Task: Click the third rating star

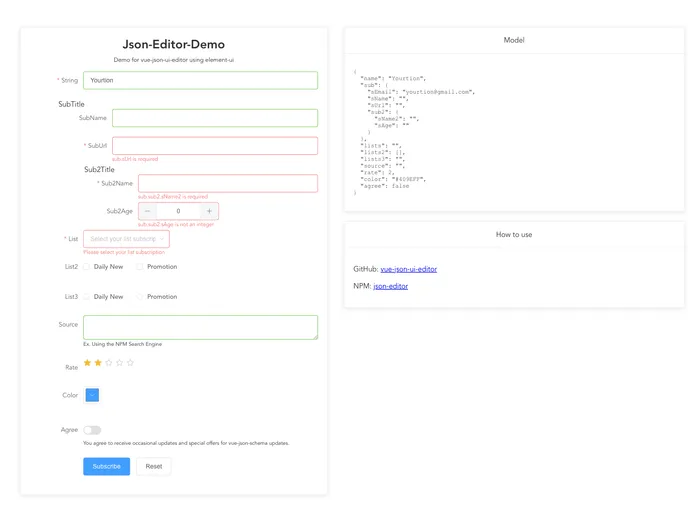Action: pos(109,363)
